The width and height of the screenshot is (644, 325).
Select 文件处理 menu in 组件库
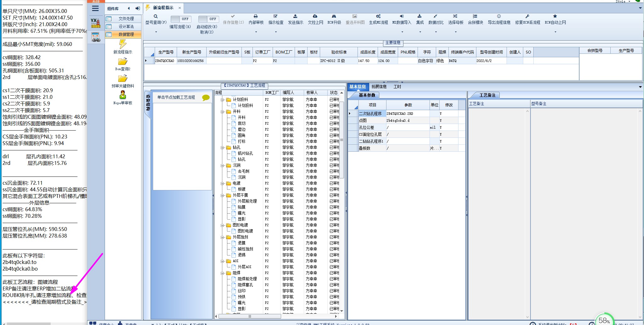click(123, 19)
